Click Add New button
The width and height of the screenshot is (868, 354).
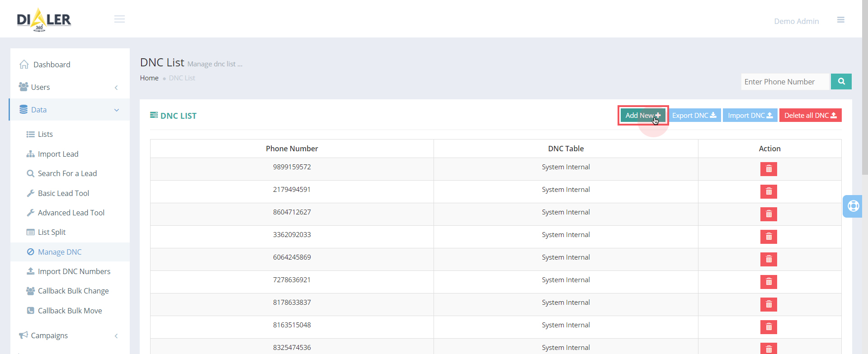tap(643, 116)
